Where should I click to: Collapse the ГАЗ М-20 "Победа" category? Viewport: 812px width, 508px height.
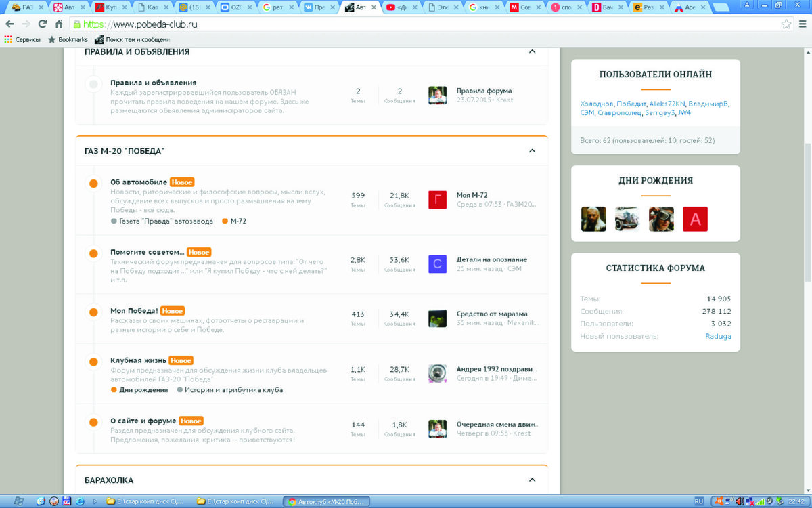(x=532, y=151)
